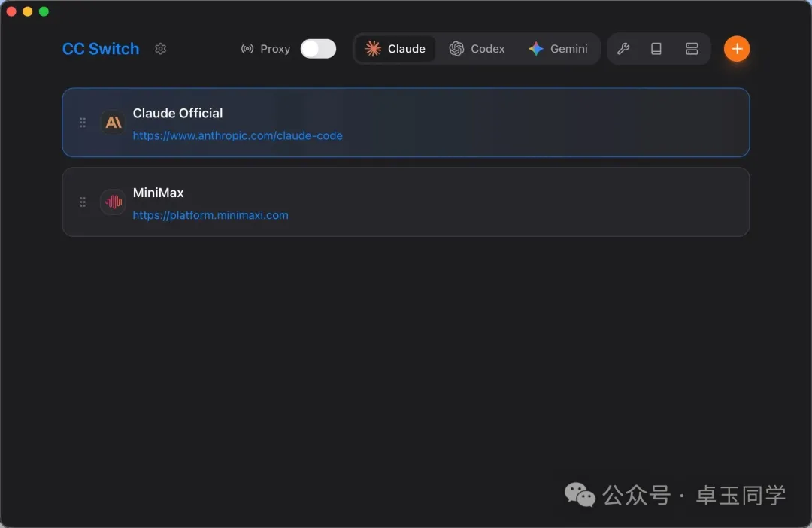Click the Proxy broadcast icon
This screenshot has height=528, width=812.
[x=247, y=49]
